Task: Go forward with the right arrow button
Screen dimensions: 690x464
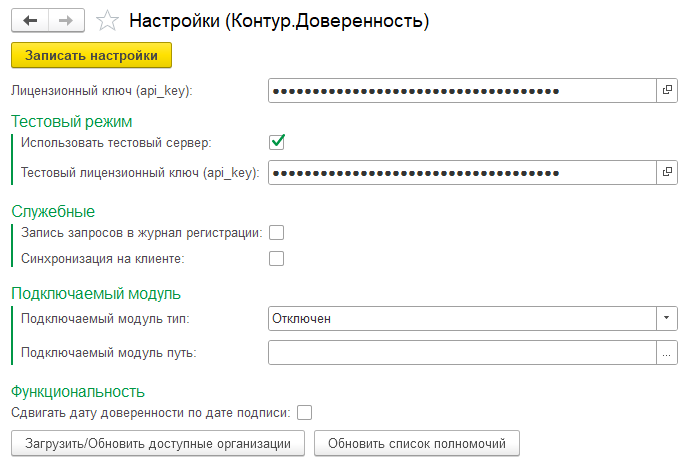Action: click(66, 20)
